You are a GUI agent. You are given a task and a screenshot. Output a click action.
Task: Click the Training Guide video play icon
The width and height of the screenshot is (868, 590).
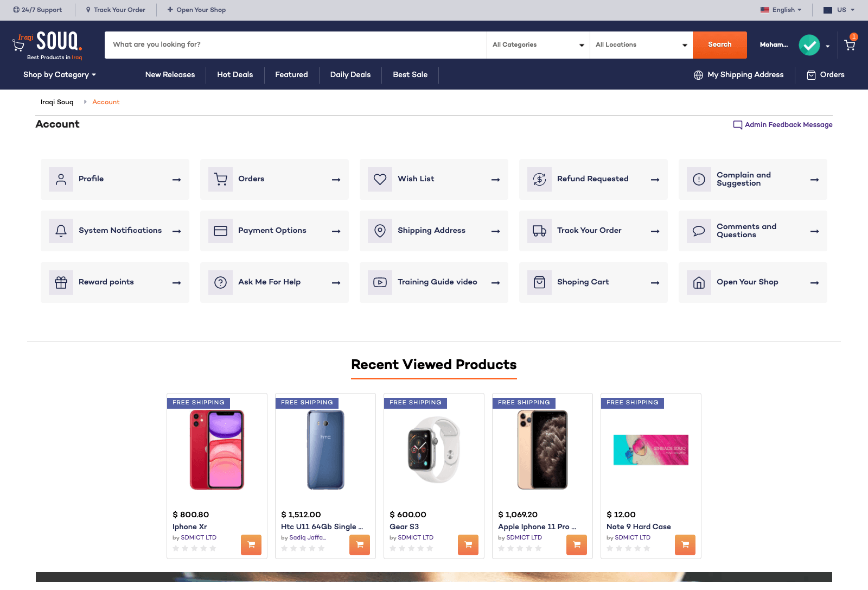(380, 282)
